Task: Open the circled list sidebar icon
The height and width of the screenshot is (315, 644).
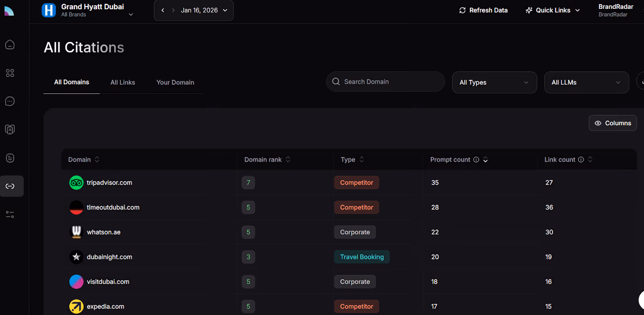Action: 10,158
